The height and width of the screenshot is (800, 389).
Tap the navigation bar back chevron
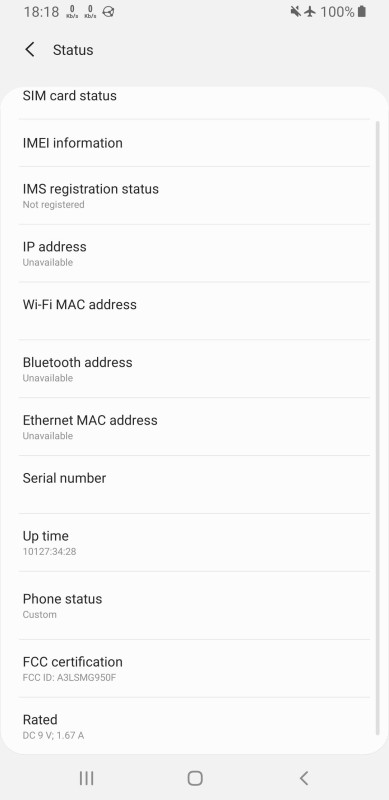tap(303, 778)
